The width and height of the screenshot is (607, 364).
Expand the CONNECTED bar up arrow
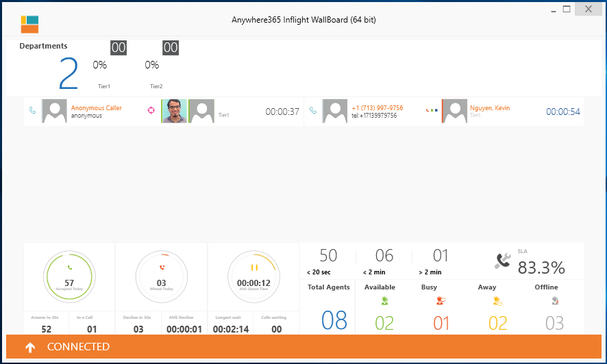pyautogui.click(x=30, y=348)
